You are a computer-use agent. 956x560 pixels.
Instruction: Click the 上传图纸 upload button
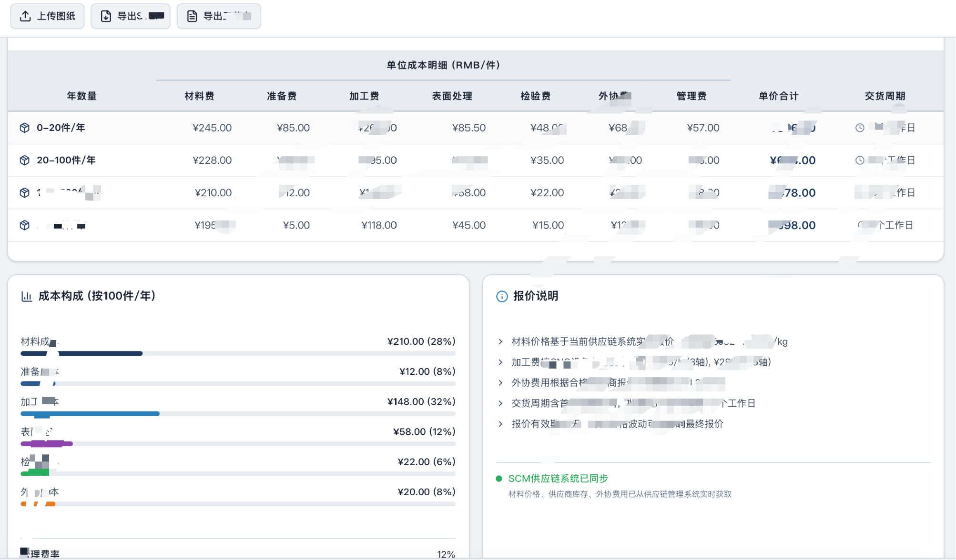[47, 16]
